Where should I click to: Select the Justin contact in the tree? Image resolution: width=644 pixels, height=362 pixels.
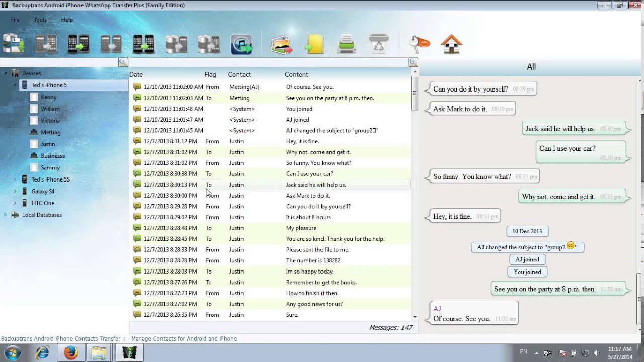[x=48, y=144]
